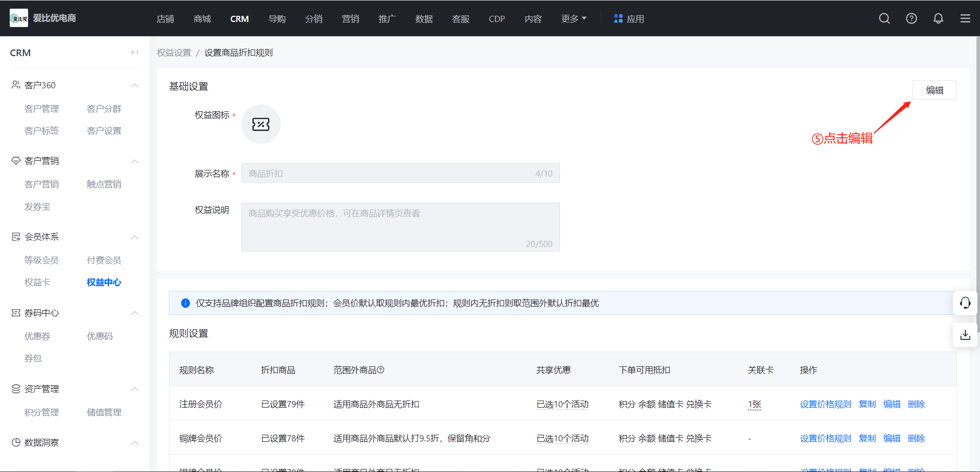Open the customer service headset icon

point(965,303)
